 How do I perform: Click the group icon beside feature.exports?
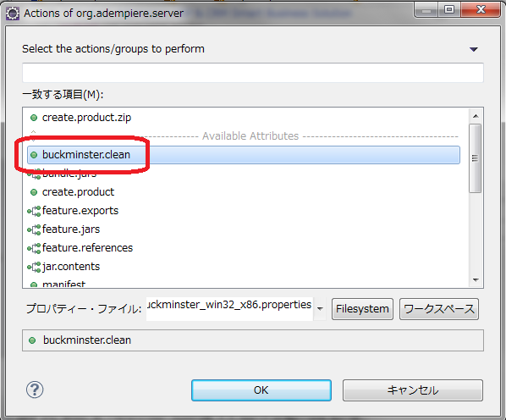pyautogui.click(x=34, y=211)
